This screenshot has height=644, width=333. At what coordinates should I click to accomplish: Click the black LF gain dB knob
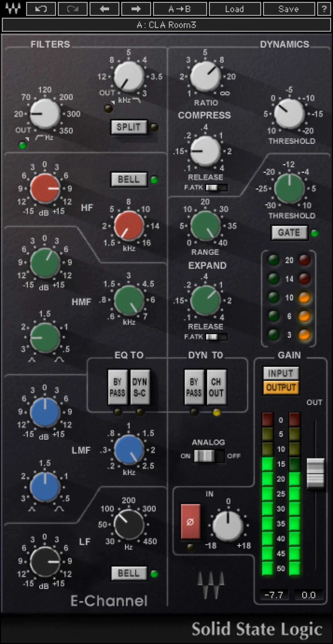[45, 561]
